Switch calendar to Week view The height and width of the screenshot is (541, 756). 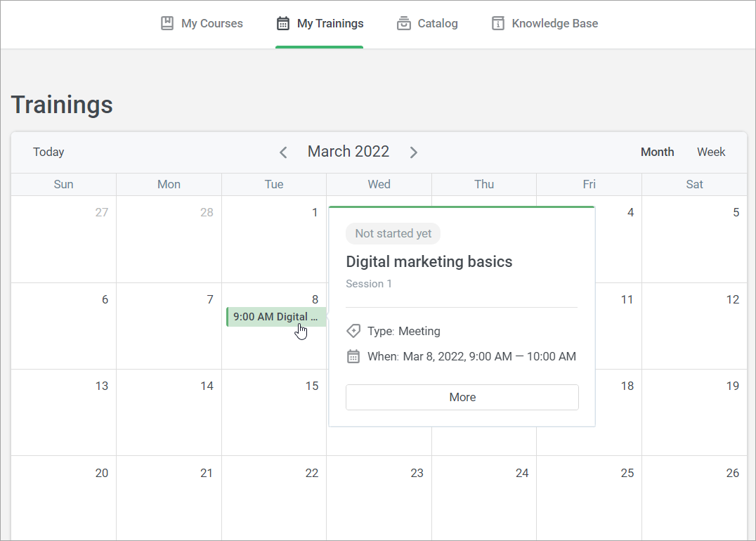[x=711, y=152]
